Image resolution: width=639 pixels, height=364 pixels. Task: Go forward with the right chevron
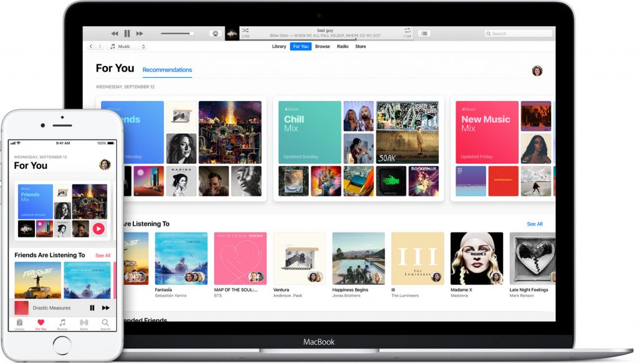pos(100,46)
